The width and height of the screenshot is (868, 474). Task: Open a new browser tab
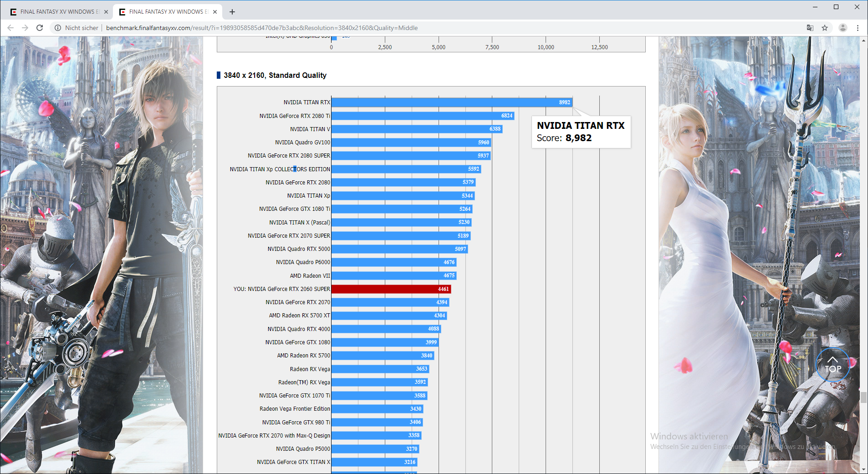232,12
